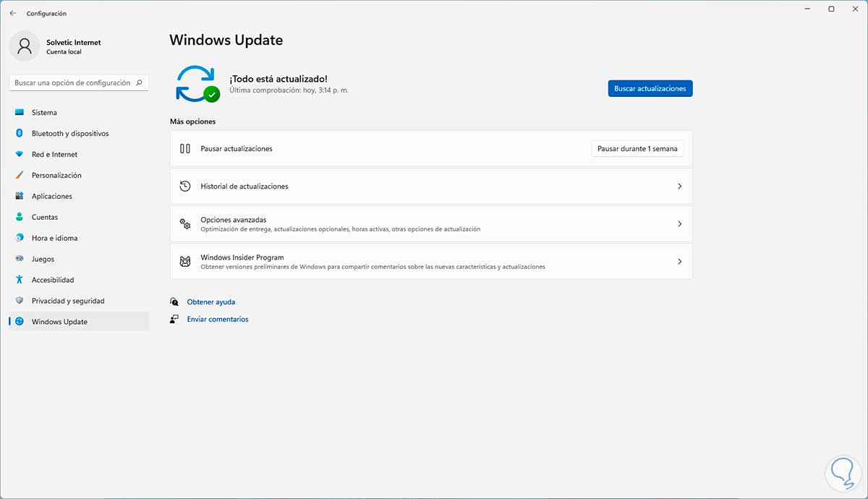Click the Accesibilidad figure icon

tap(19, 280)
